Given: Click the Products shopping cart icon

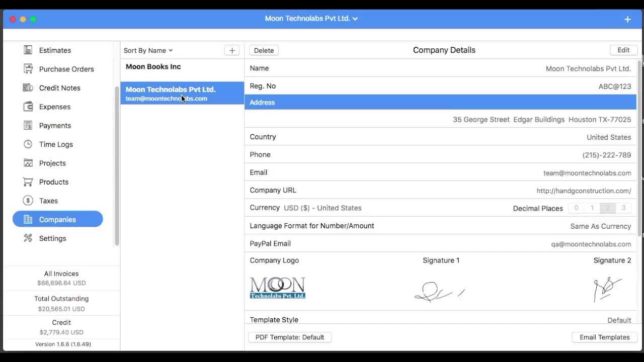Looking at the screenshot, I should (x=28, y=182).
